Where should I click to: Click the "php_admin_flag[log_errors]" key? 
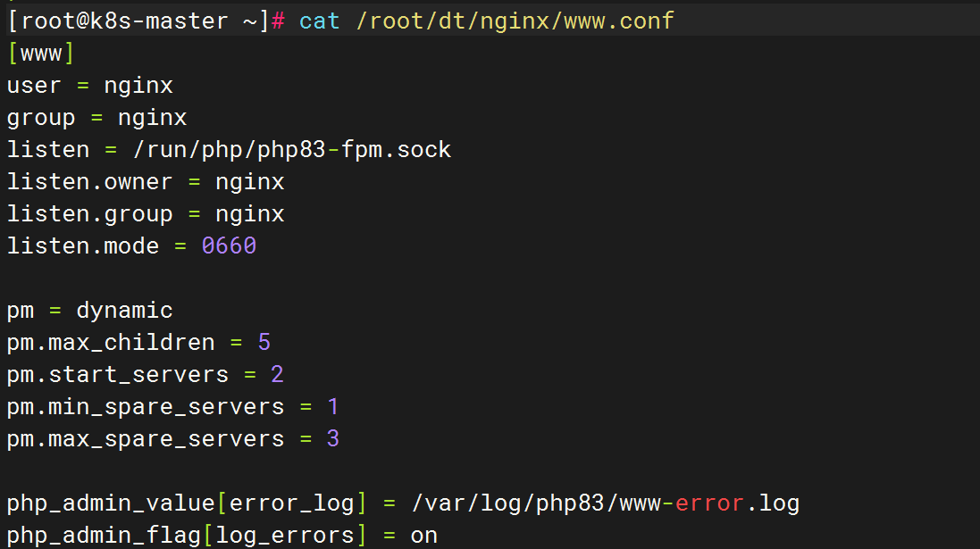coord(187,536)
